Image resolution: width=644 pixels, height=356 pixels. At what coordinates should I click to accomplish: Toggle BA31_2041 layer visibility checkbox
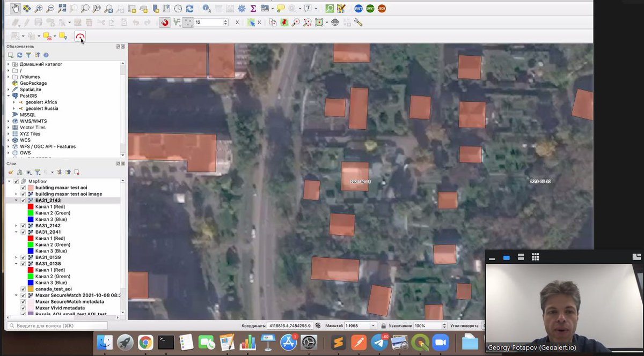[23, 232]
